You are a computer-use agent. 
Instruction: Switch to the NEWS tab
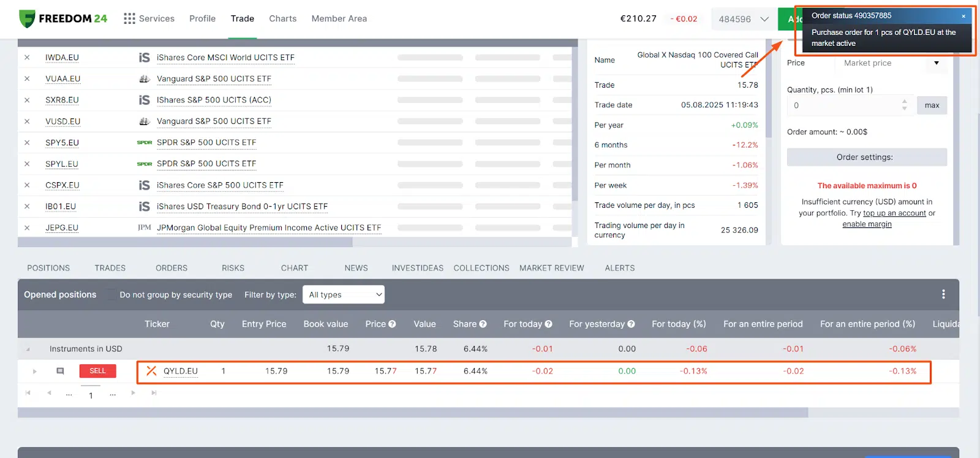coord(356,268)
